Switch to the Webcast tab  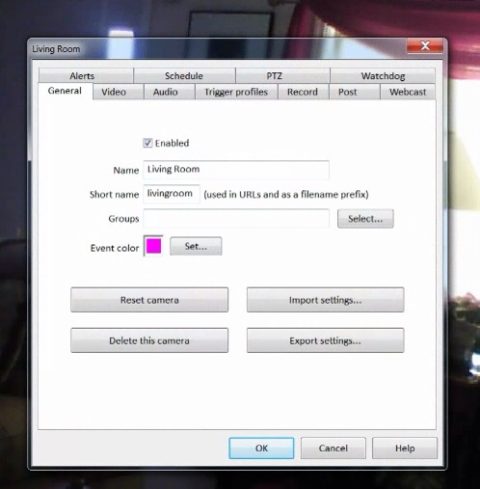pyautogui.click(x=408, y=92)
